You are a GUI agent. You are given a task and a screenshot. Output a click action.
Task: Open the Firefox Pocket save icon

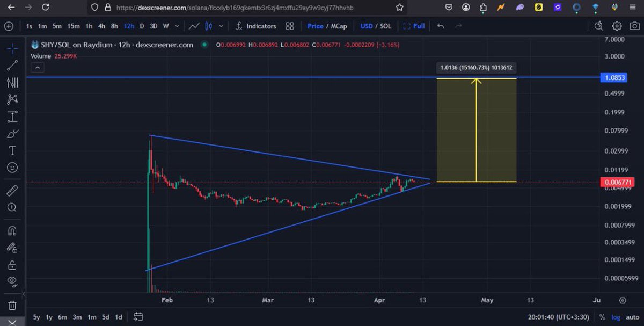click(x=449, y=8)
